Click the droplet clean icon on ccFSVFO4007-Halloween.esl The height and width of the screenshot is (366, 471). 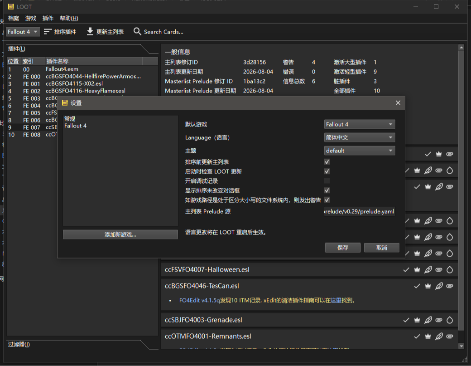point(450,270)
